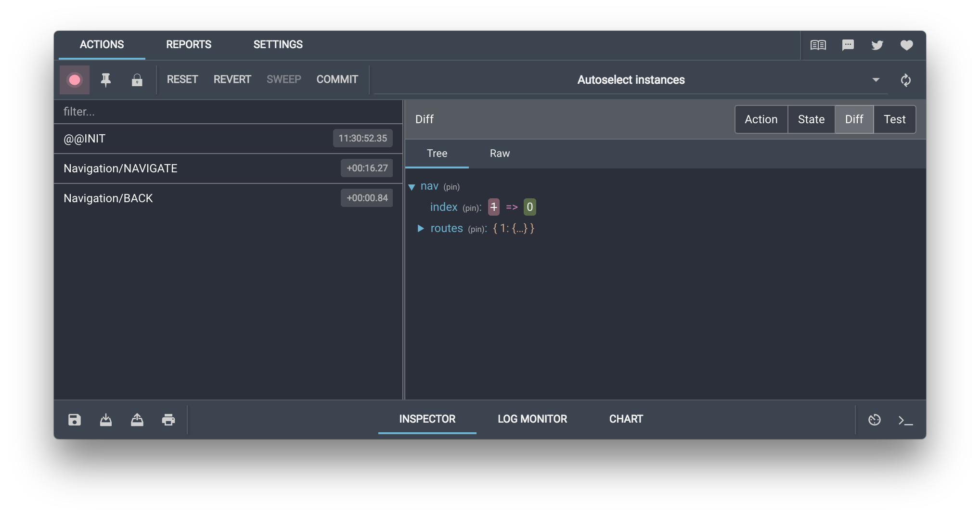Click the heart support icon
This screenshot has height=516, width=980.
(906, 45)
